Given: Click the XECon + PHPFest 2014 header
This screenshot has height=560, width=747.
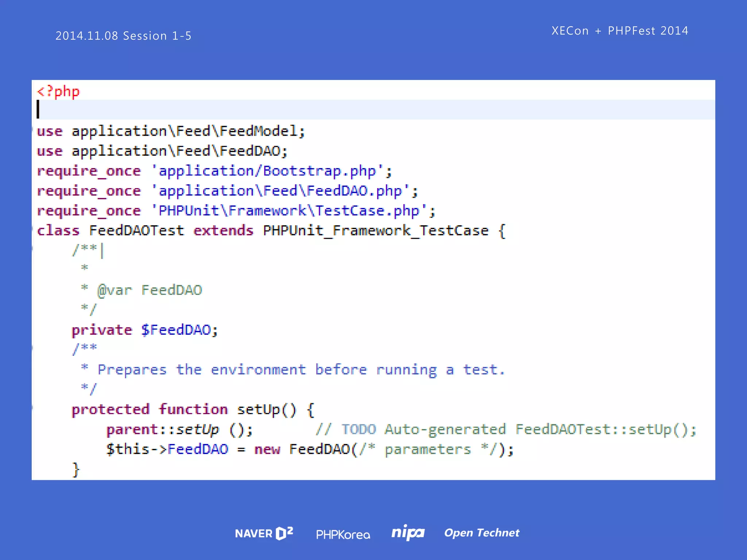Looking at the screenshot, I should pos(619,31).
